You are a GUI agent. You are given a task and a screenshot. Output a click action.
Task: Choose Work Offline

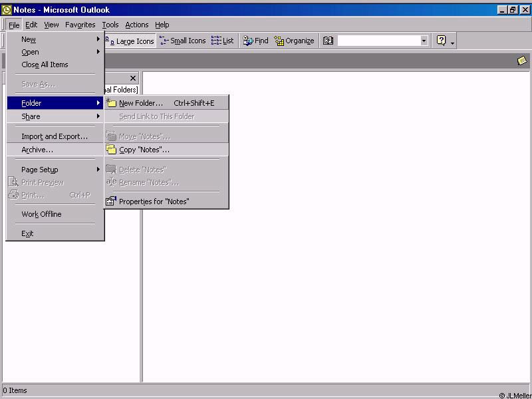coord(55,214)
